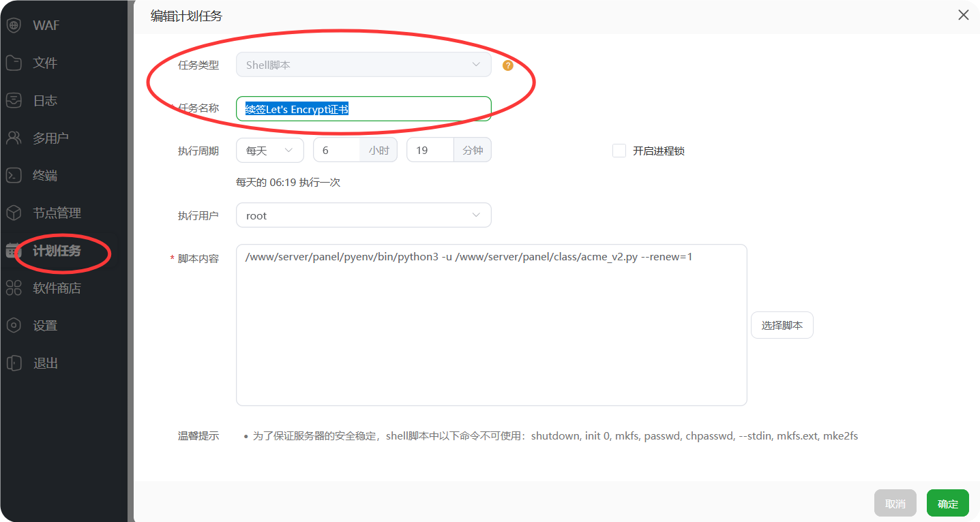Viewport: 980px width, 522px height.
Task: Click the 节点管理 cube icon
Action: pyautogui.click(x=14, y=213)
